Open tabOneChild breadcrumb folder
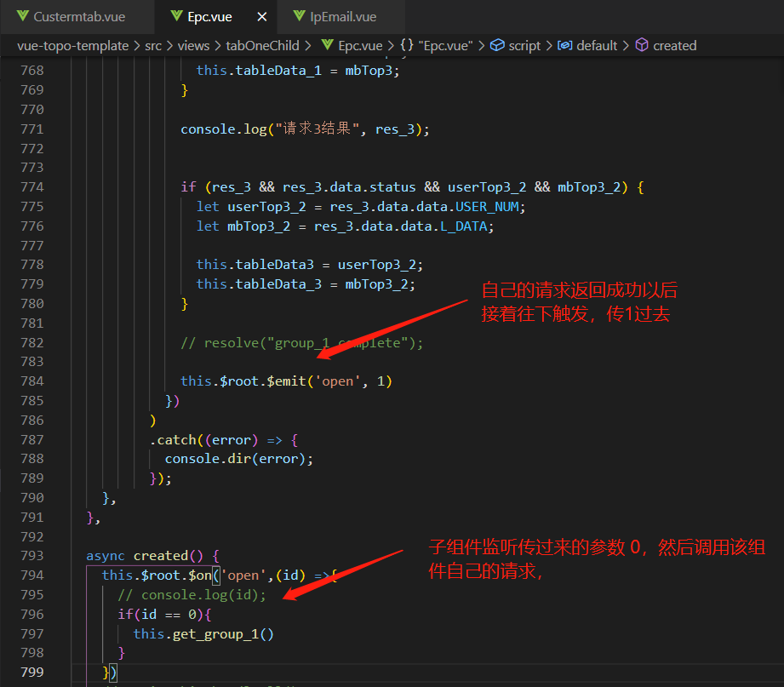Screen dimensions: 784x687 tap(262, 45)
